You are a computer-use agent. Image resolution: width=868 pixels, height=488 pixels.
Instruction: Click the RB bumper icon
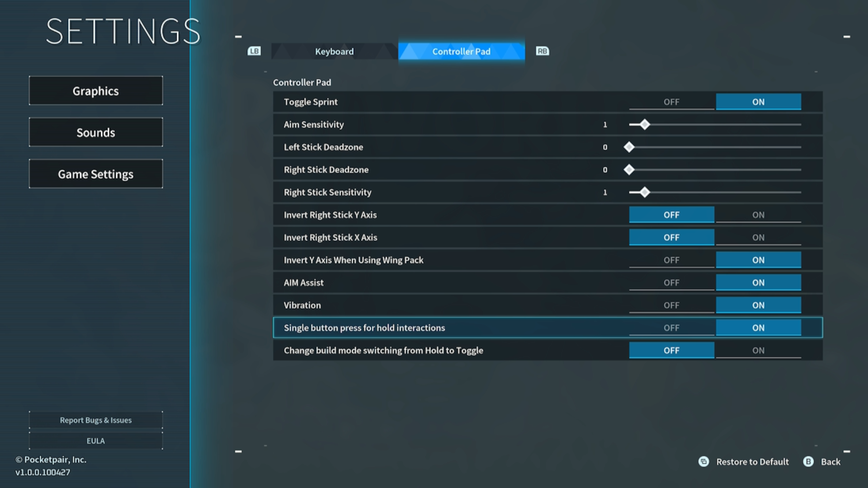coord(542,51)
